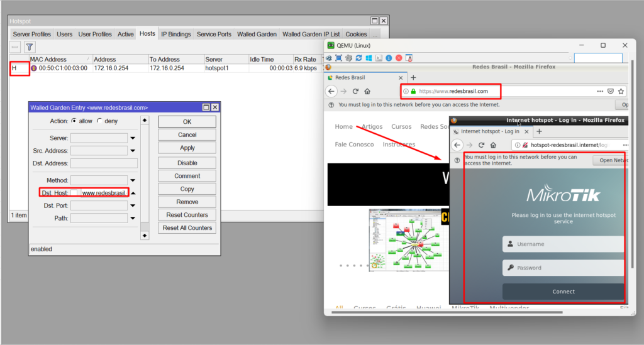The width and height of the screenshot is (644, 345).
Task: Click home icon in Redes Brasil Firefox
Action: [x=367, y=91]
